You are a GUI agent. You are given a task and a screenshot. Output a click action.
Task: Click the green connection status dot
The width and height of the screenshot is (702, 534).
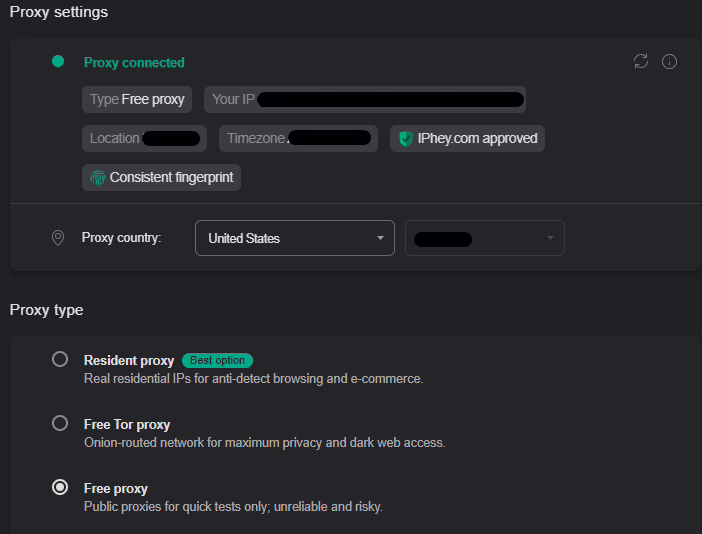tap(58, 62)
